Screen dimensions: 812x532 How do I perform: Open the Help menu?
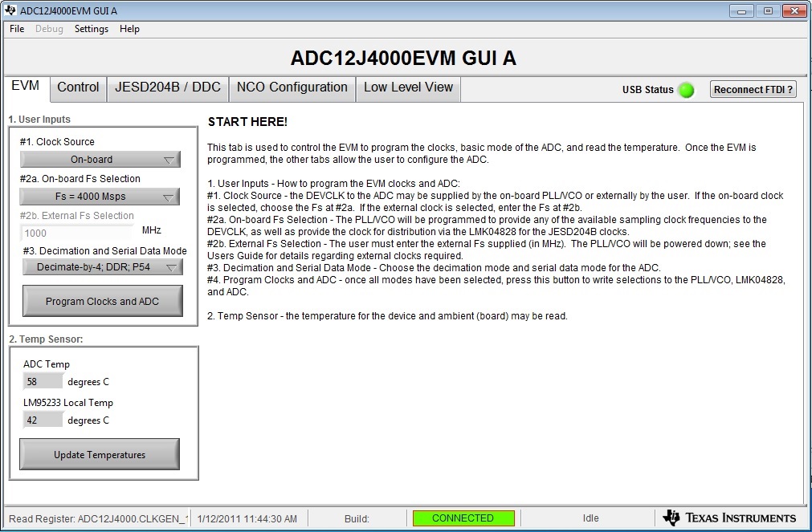(129, 29)
